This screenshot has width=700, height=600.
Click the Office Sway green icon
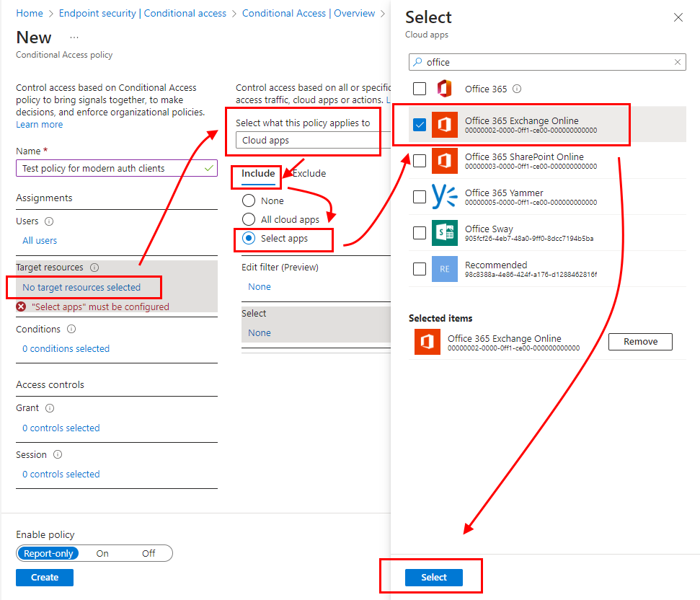pyautogui.click(x=444, y=233)
